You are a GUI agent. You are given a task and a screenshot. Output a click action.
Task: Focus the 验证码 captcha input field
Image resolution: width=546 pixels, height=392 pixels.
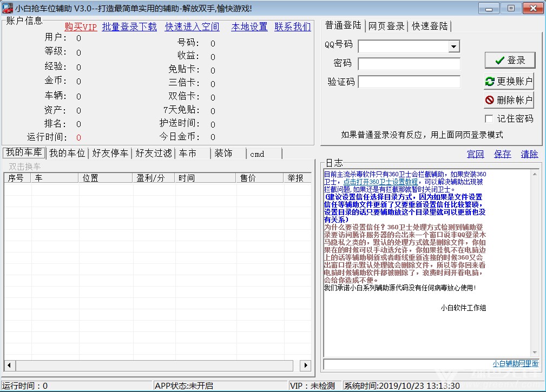click(x=409, y=82)
